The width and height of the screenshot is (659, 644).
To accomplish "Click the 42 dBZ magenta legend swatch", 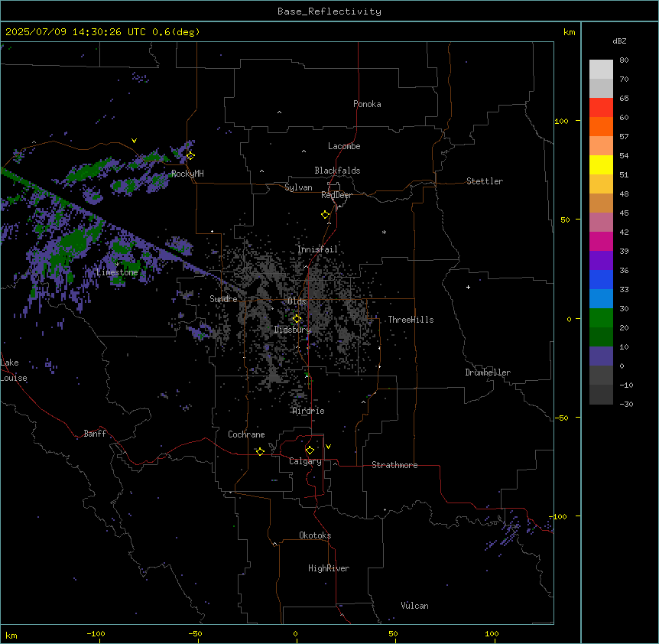I will pos(601,241).
